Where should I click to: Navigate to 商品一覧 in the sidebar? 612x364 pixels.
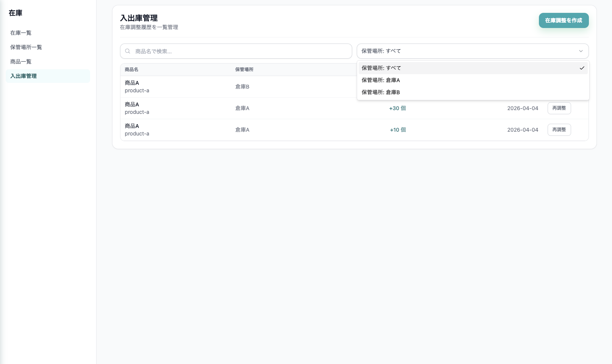coord(21,62)
